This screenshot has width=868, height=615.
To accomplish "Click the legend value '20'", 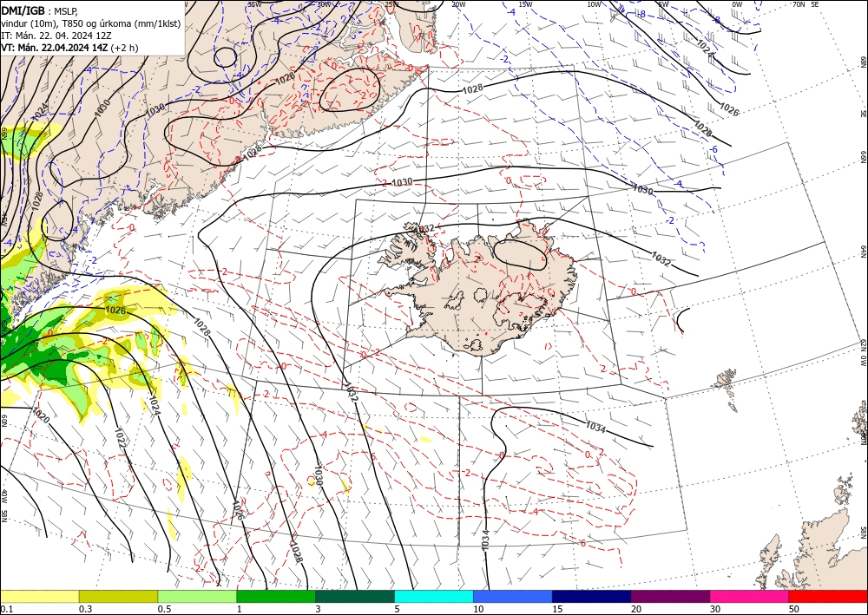I will (636, 609).
